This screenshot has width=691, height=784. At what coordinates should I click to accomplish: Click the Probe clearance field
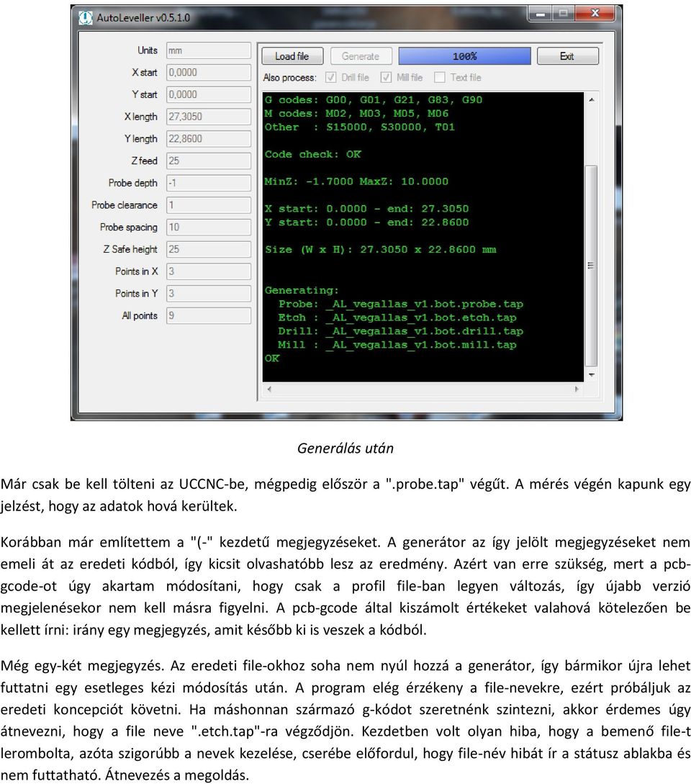coord(209,205)
